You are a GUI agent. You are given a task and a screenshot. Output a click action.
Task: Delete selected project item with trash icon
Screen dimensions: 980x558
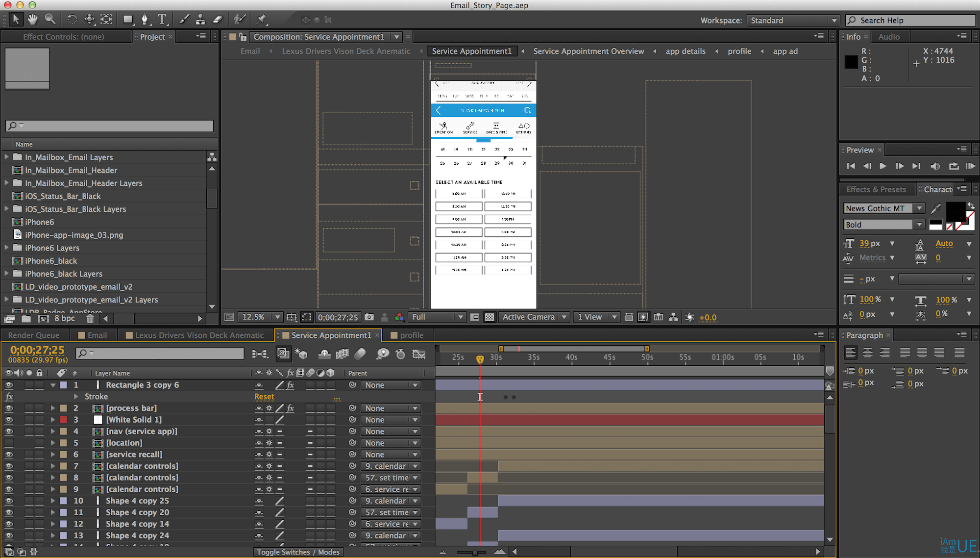90,319
